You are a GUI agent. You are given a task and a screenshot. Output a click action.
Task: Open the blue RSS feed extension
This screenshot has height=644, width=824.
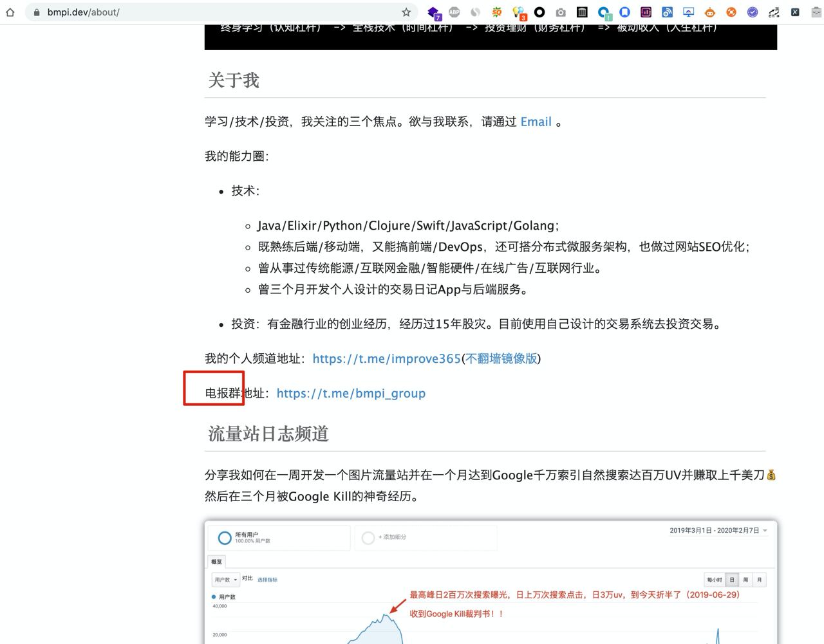(667, 12)
